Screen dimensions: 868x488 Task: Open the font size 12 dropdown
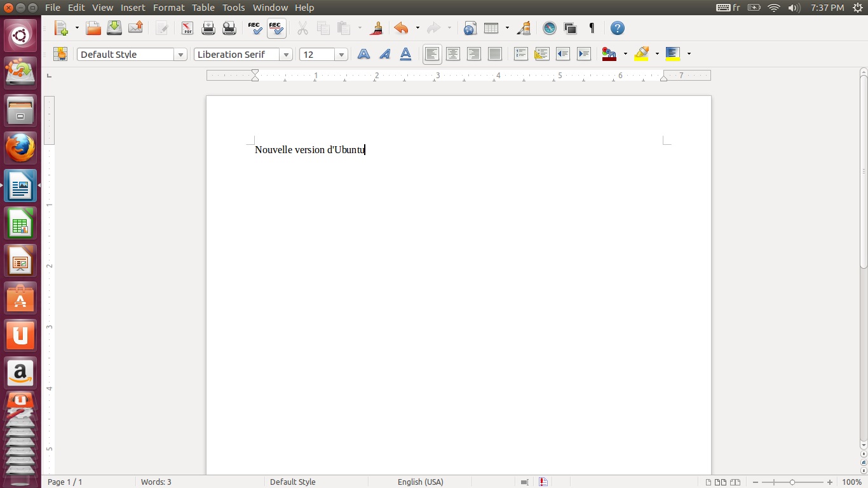[342, 55]
